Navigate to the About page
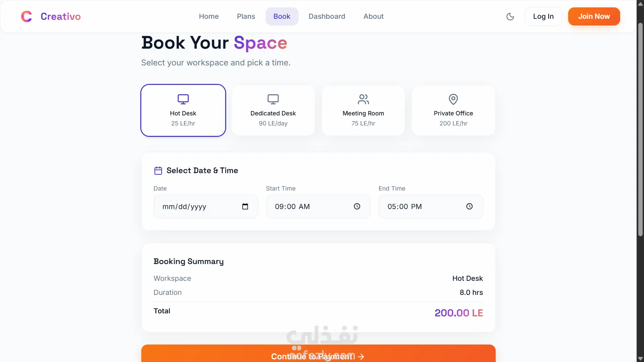Screen dimensions: 644x362 (374, 16)
